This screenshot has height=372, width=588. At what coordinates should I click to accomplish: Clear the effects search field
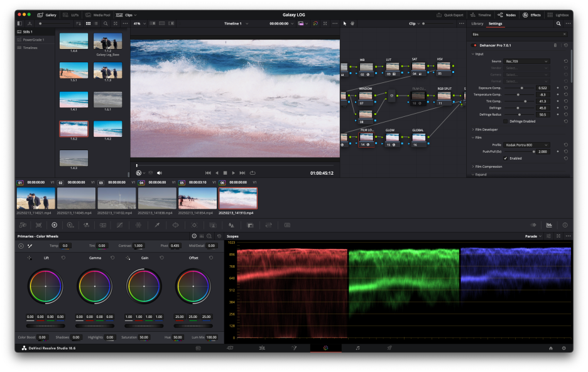point(564,34)
